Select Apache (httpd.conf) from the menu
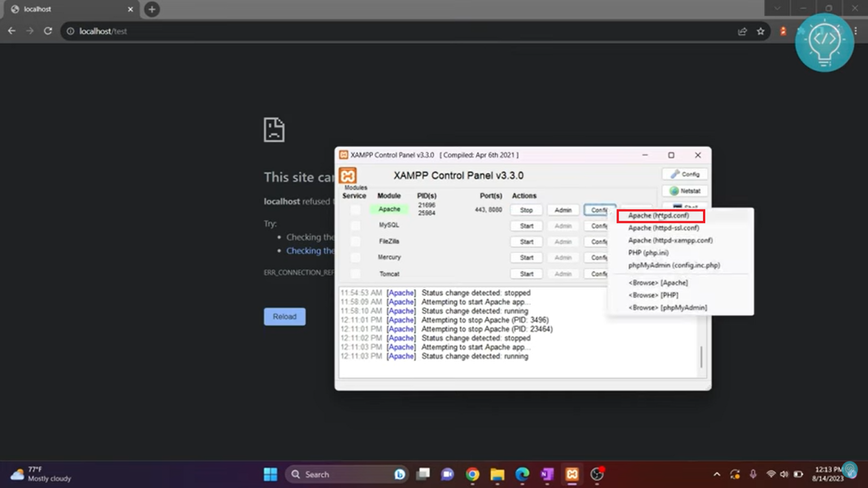 (x=659, y=216)
